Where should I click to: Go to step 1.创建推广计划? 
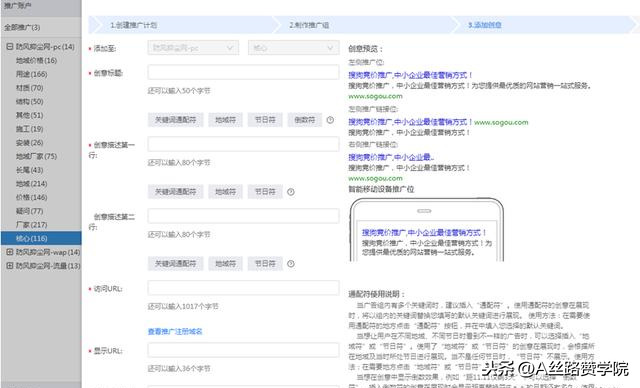point(133,25)
